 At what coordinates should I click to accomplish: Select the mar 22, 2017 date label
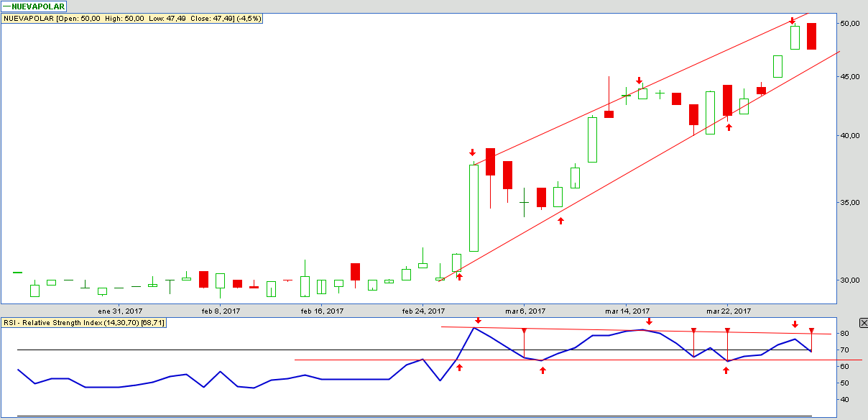[x=729, y=311]
